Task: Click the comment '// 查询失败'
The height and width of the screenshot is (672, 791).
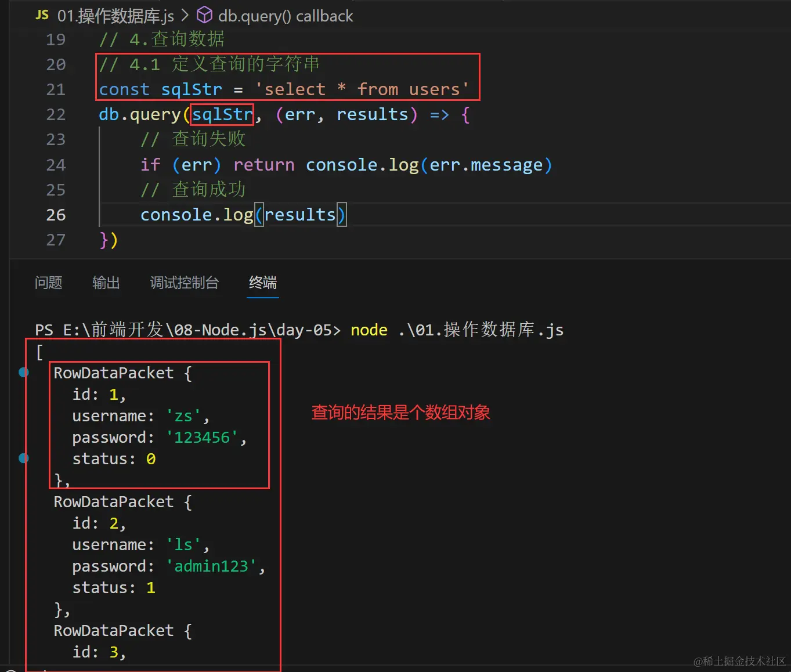Action: [x=193, y=139]
